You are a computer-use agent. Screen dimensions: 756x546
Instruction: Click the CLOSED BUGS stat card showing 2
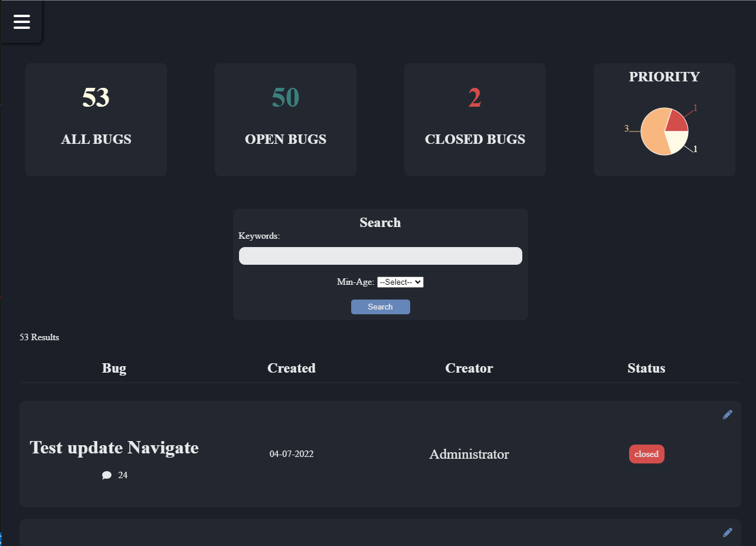(x=474, y=119)
